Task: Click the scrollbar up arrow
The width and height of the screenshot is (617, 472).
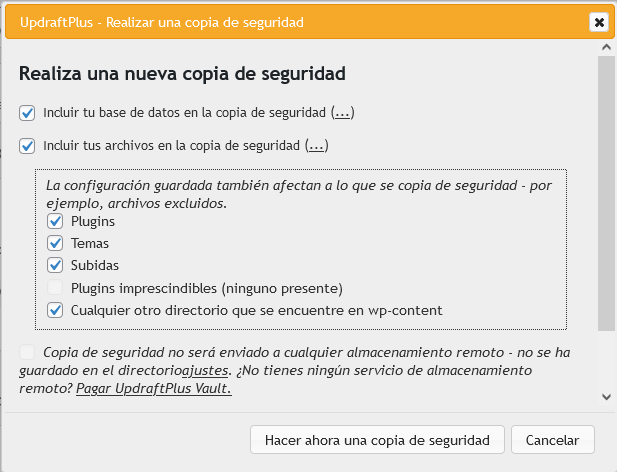Action: tap(606, 48)
